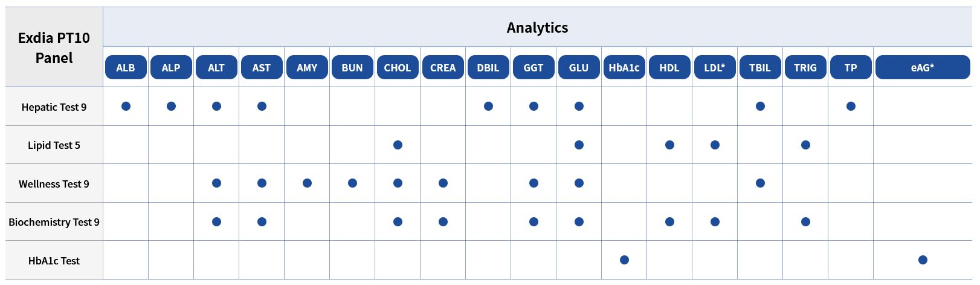Choose the GLU analyte header
980x285 pixels.
tap(578, 67)
